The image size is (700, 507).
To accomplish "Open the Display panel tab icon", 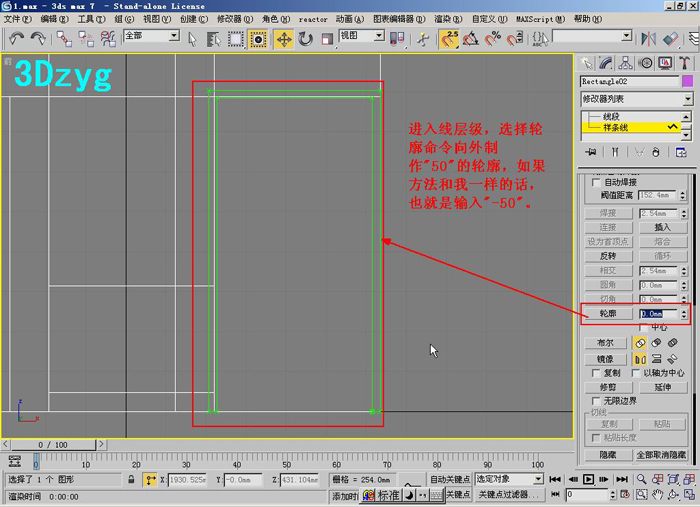I will pyautogui.click(x=665, y=63).
